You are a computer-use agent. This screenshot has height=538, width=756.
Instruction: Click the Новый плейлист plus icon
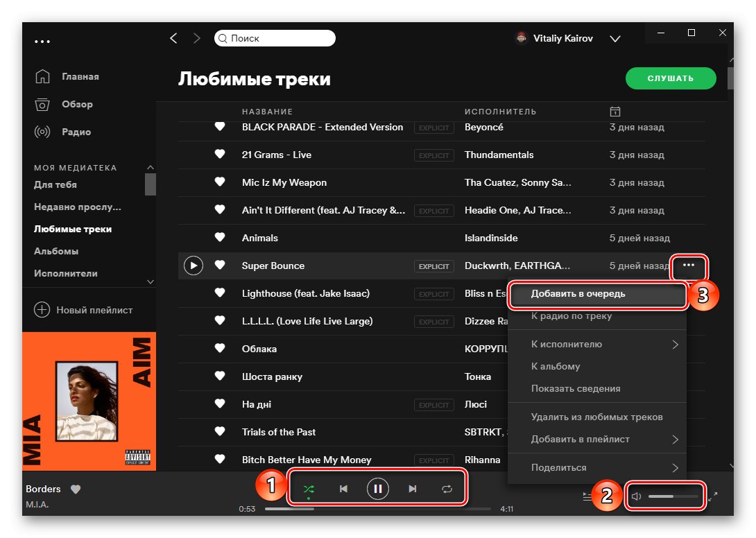pos(42,309)
